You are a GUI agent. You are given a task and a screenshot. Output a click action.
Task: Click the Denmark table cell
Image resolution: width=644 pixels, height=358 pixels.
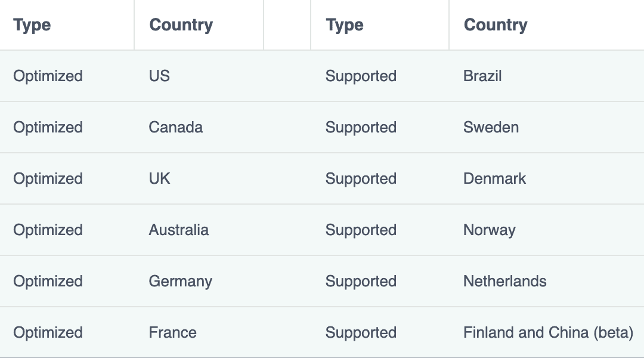pyautogui.click(x=495, y=179)
